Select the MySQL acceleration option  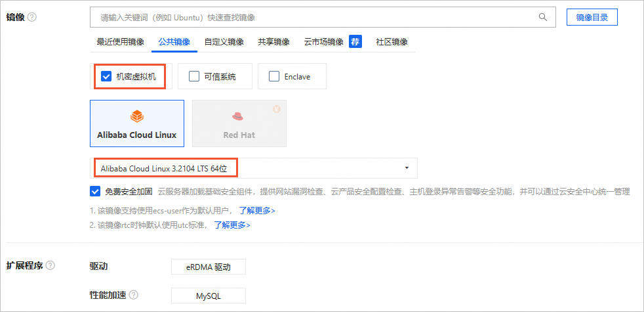click(x=209, y=296)
